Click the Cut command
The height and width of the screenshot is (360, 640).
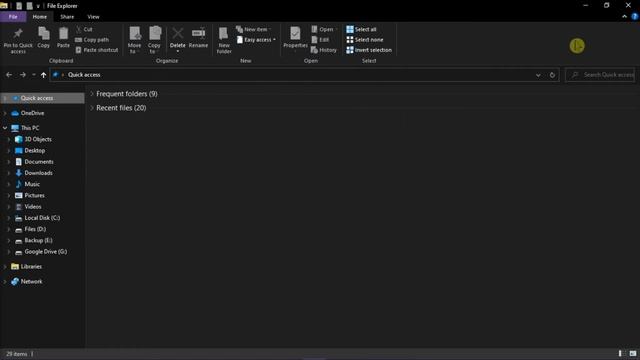point(84,29)
